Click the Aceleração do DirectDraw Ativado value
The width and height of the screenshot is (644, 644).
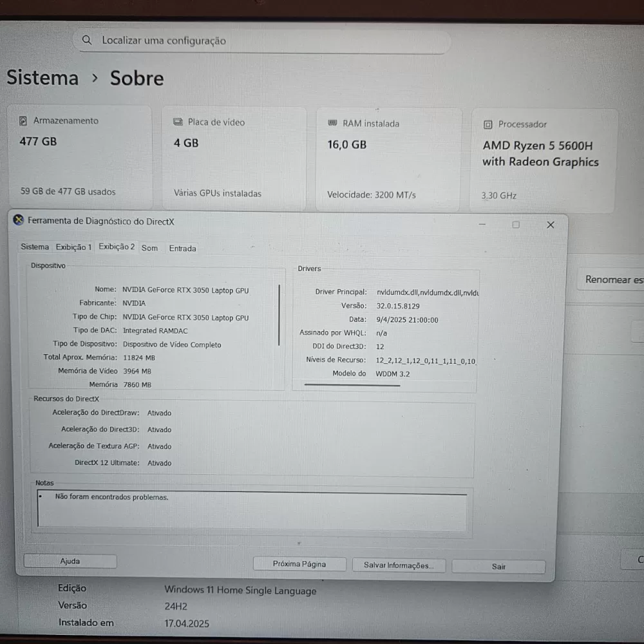(159, 413)
